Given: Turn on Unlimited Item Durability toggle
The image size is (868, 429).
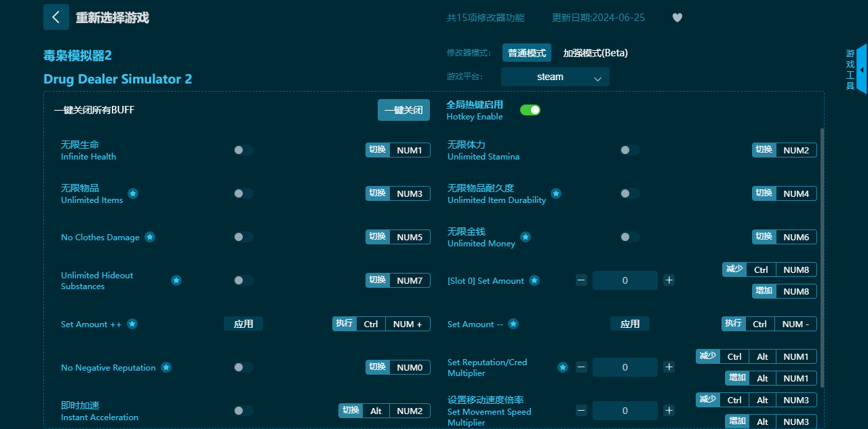Looking at the screenshot, I should (630, 193).
